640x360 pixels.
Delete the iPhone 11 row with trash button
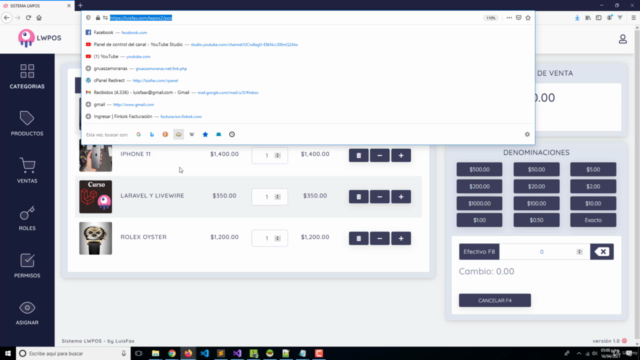pos(358,156)
